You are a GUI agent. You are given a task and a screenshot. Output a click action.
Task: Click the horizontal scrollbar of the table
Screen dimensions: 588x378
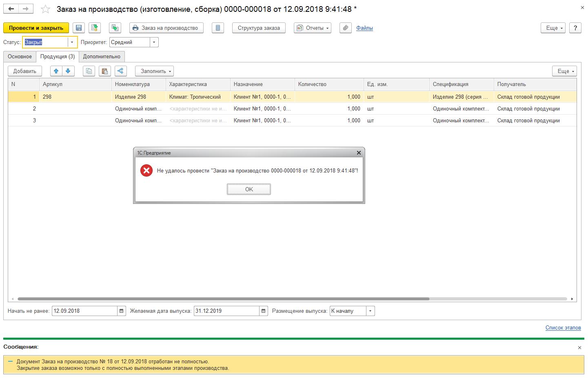point(223,299)
